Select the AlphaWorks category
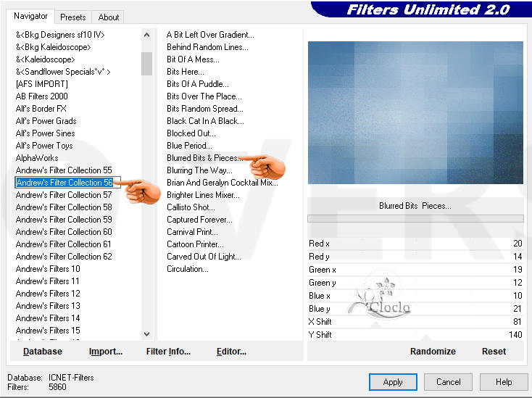This screenshot has height=398, width=532. click(x=37, y=158)
